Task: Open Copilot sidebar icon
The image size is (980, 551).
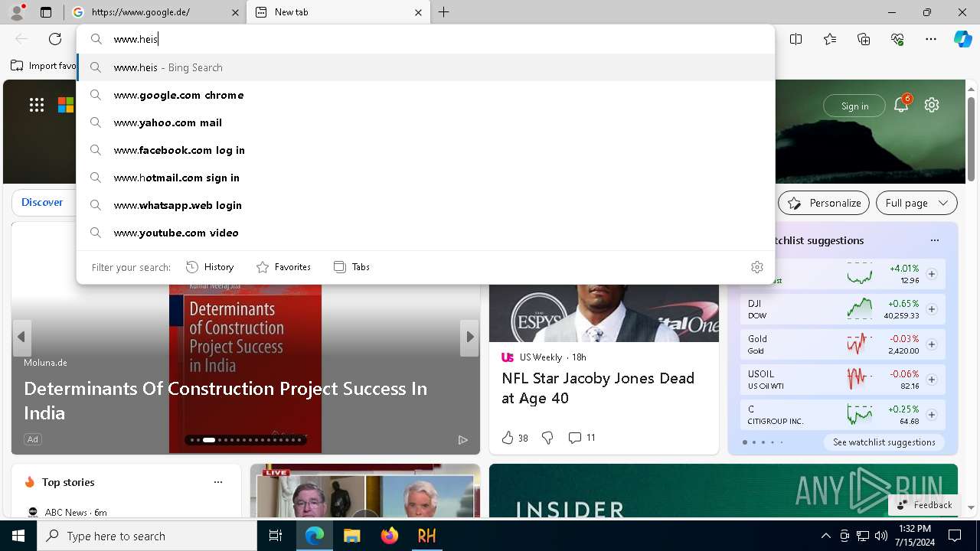Action: click(962, 39)
